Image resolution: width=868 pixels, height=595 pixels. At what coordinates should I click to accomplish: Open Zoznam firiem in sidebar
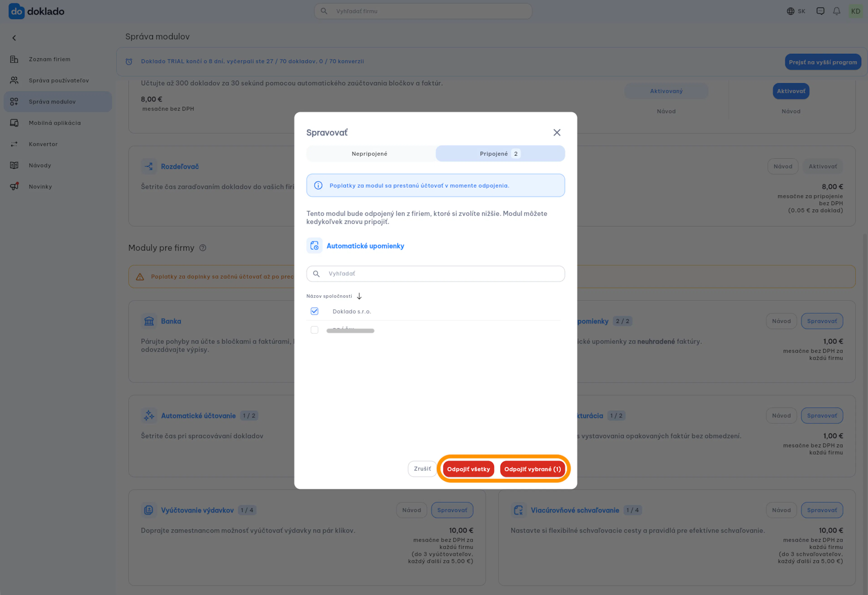tap(58, 59)
